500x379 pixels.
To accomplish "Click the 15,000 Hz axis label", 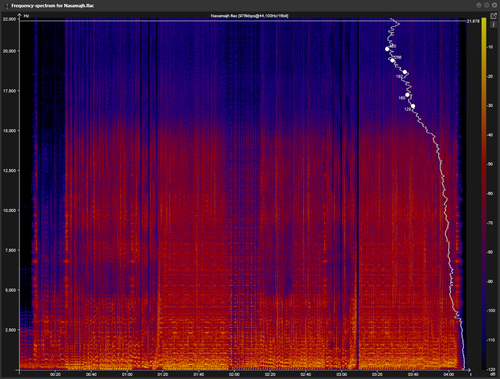I will click(9, 131).
